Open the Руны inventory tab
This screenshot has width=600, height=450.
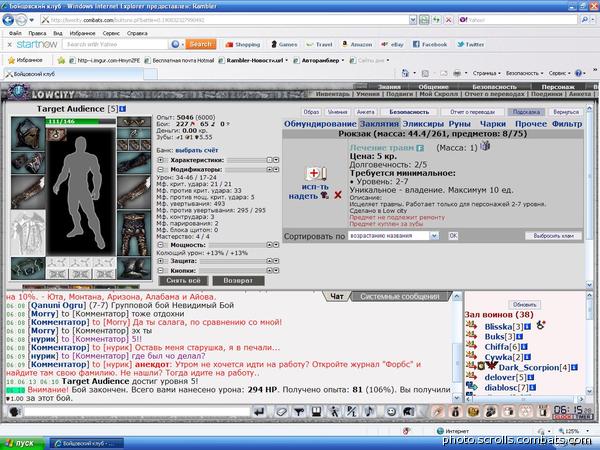pyautogui.click(x=459, y=124)
